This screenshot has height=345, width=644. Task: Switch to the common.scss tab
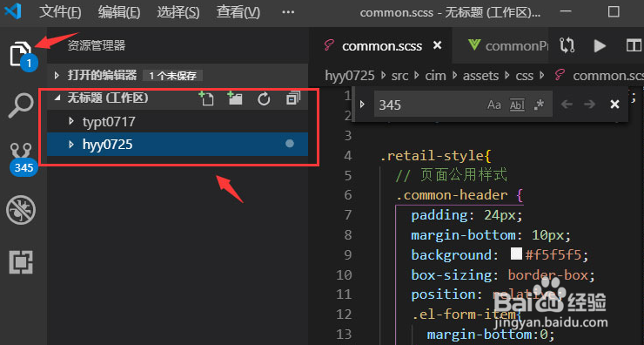pos(381,45)
